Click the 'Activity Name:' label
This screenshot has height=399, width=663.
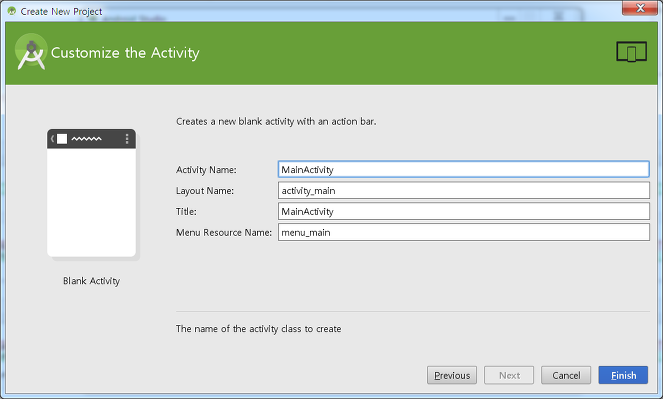[x=206, y=169]
